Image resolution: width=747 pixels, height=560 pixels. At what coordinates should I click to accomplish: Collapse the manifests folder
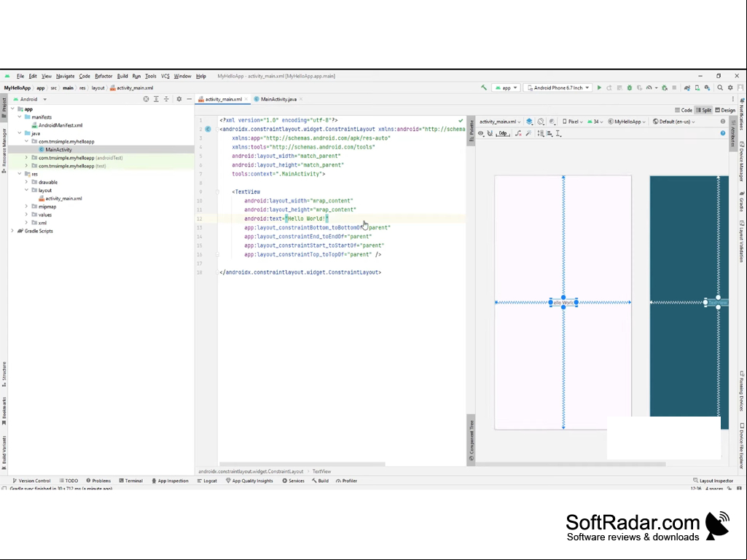[x=20, y=117]
